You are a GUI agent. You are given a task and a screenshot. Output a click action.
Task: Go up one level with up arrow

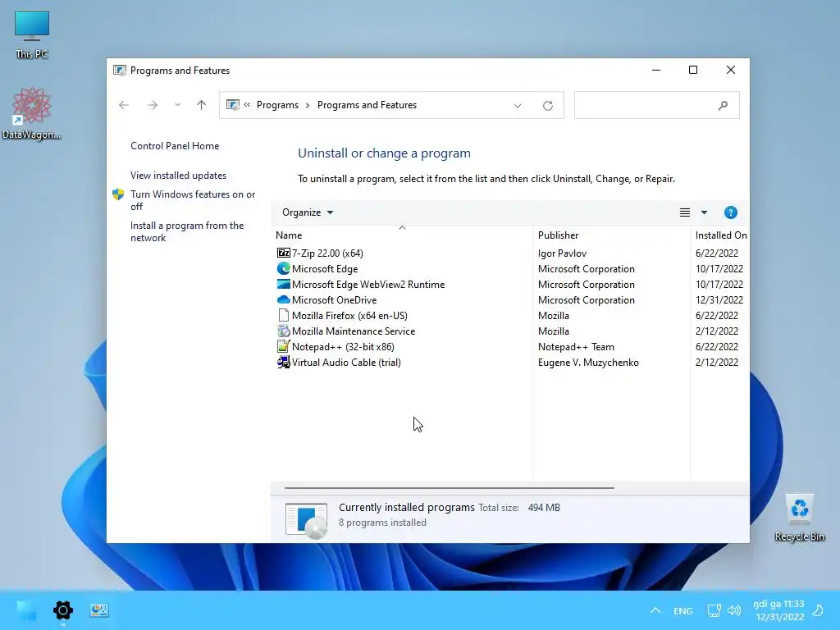(202, 105)
